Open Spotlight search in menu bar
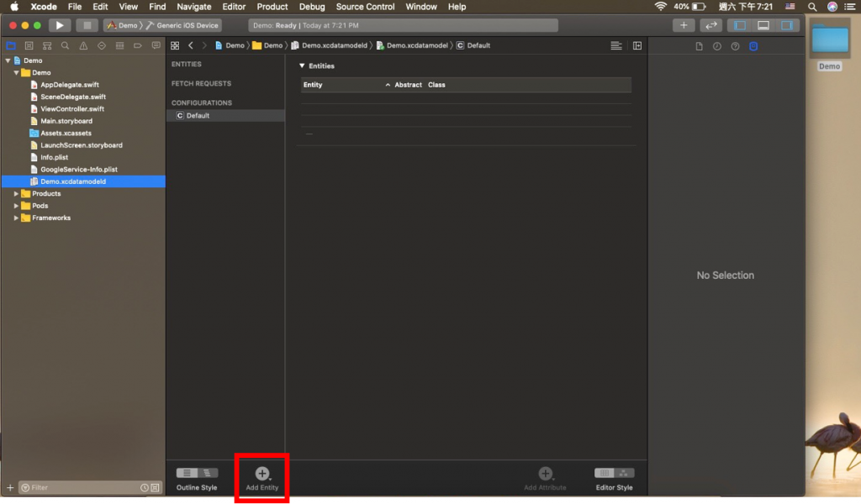The height and width of the screenshot is (504, 861). pyautogui.click(x=812, y=7)
